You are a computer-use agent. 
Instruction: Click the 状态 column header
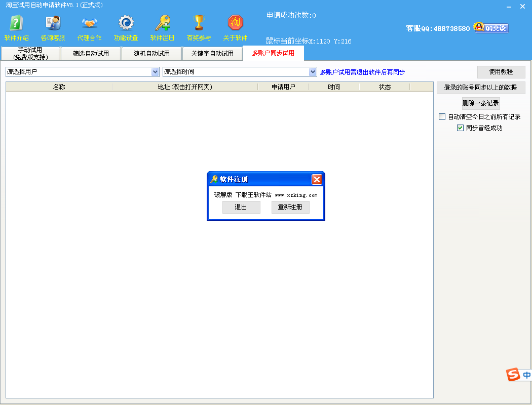pyautogui.click(x=385, y=87)
